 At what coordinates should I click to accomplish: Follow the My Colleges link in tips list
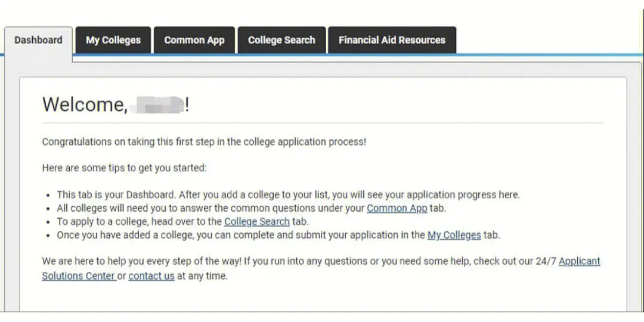click(454, 236)
